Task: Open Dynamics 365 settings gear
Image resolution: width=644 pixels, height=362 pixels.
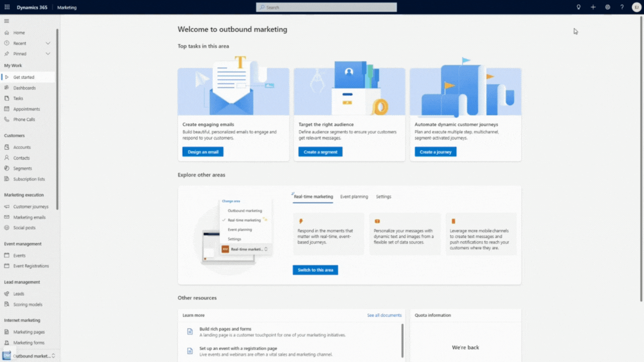Action: 607,7
